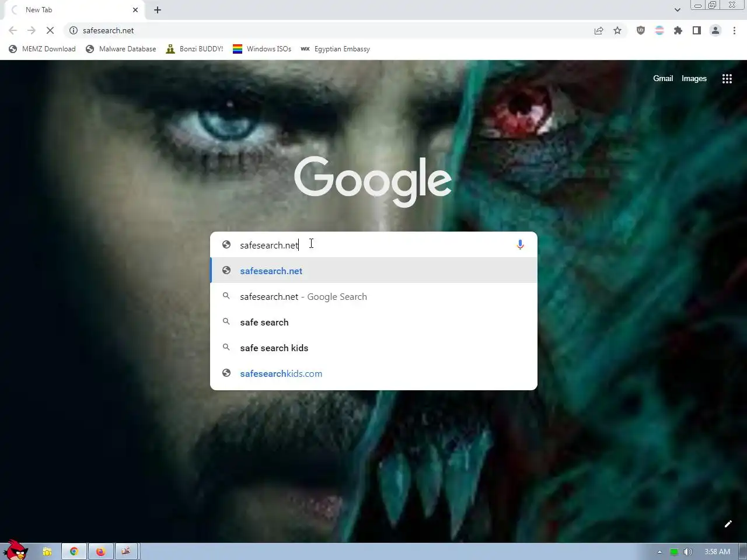
Task: Open Bonzi BUDDY! bookmark
Action: 194,49
